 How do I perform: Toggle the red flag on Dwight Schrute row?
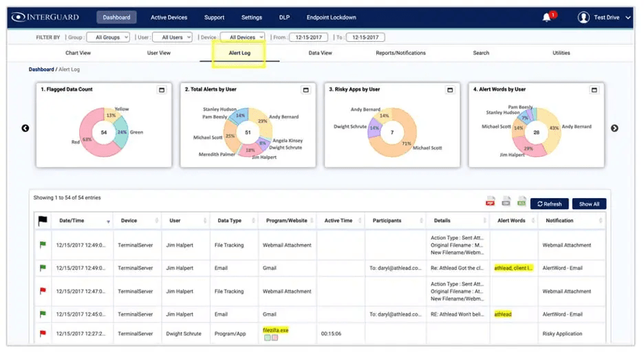[x=42, y=334]
